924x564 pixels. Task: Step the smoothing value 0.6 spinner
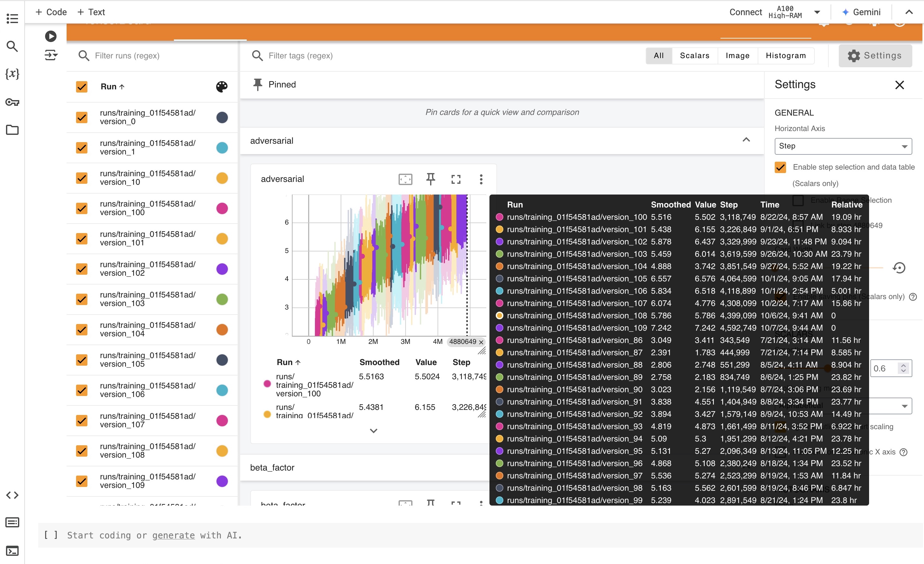click(903, 368)
